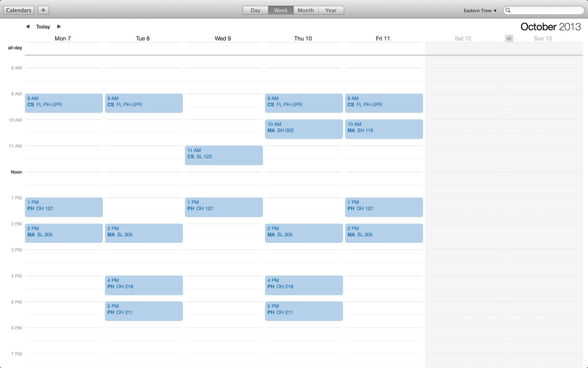Select Friday 9 AM CS event
This screenshot has width=588, height=368.
[384, 103]
